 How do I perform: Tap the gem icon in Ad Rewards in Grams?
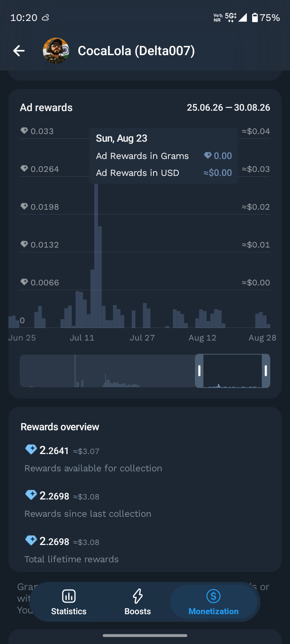tap(208, 155)
